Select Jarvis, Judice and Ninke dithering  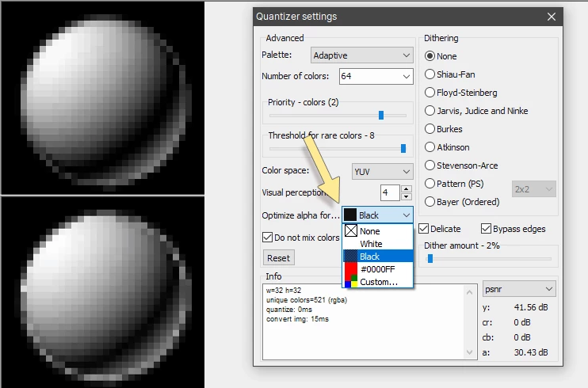(476, 111)
